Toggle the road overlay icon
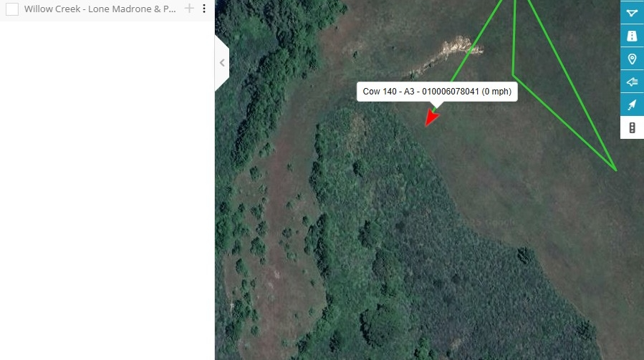The height and width of the screenshot is (360, 644). coord(632,36)
